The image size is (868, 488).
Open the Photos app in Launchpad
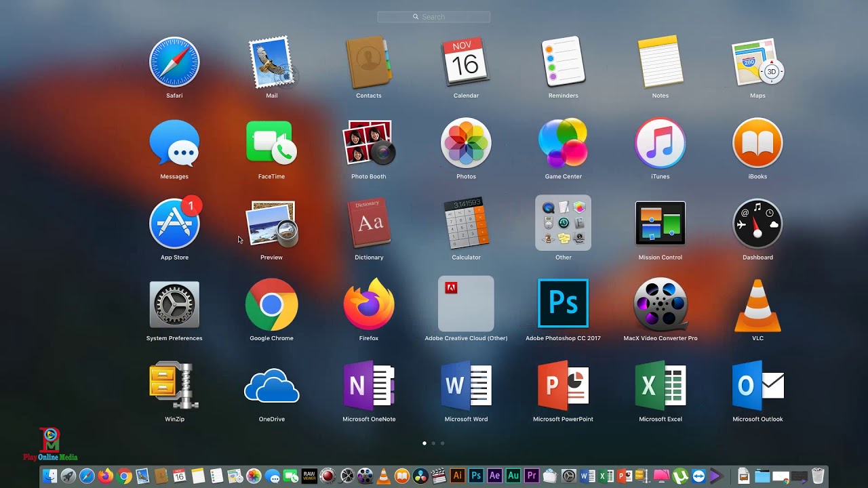(466, 143)
